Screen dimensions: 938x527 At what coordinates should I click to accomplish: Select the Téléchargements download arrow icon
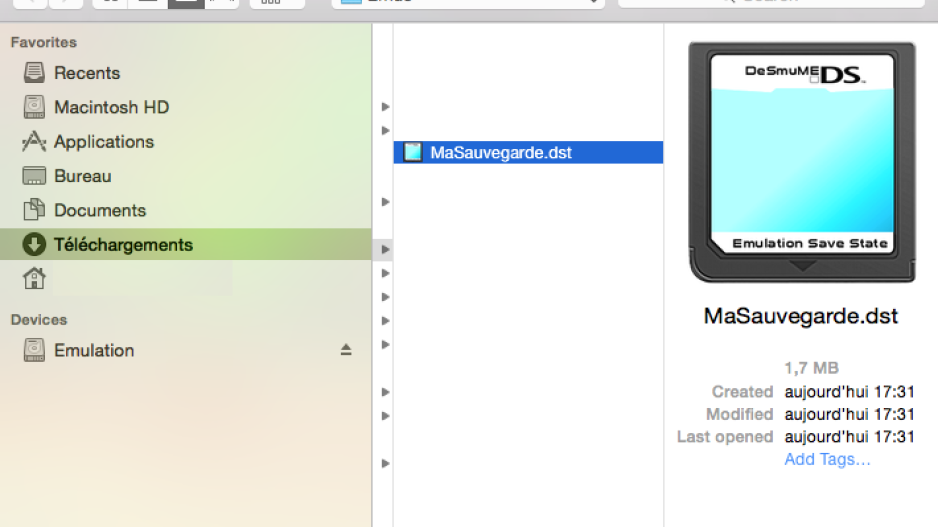pyautogui.click(x=34, y=244)
